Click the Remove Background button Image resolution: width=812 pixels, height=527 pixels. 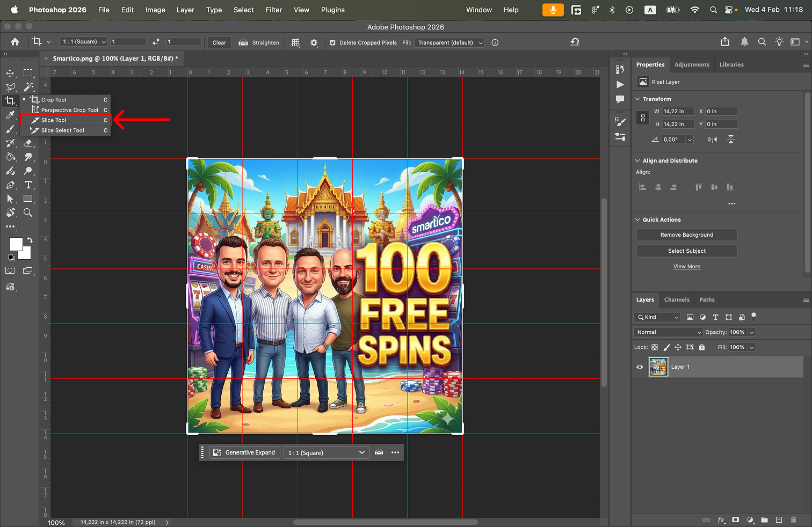(686, 235)
